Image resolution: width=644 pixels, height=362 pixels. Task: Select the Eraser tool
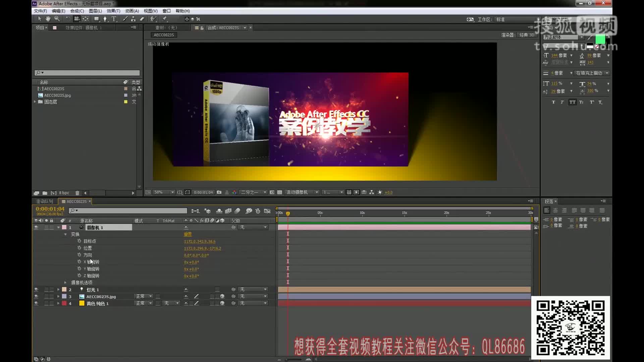[x=142, y=19]
